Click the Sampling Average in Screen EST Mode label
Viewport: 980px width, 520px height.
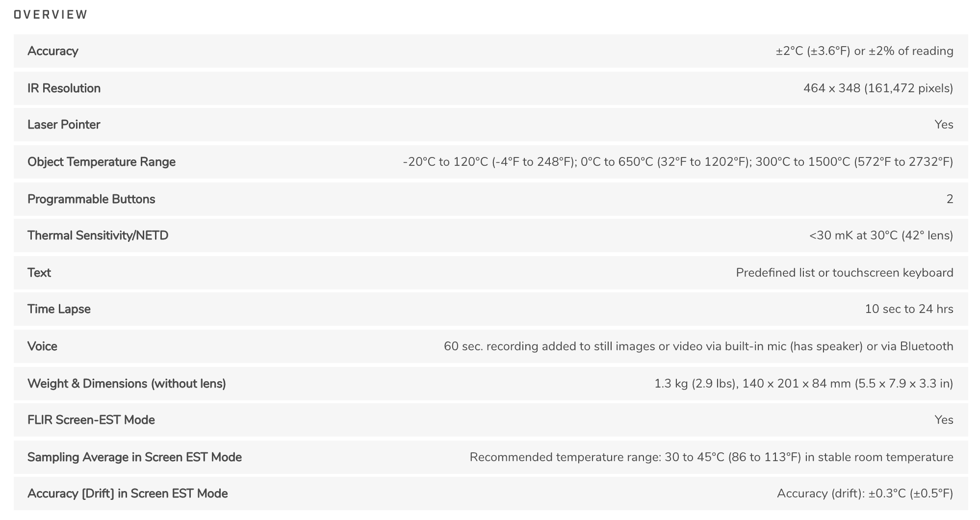(134, 457)
